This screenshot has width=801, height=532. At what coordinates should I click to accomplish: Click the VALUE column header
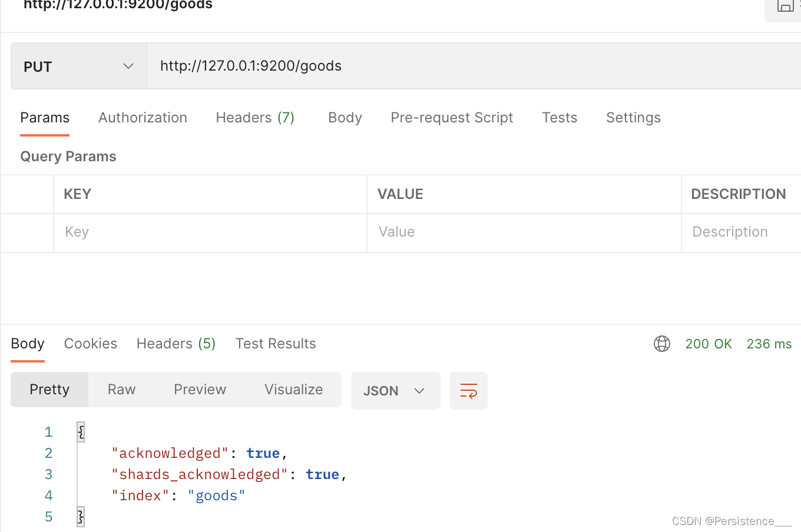[400, 194]
